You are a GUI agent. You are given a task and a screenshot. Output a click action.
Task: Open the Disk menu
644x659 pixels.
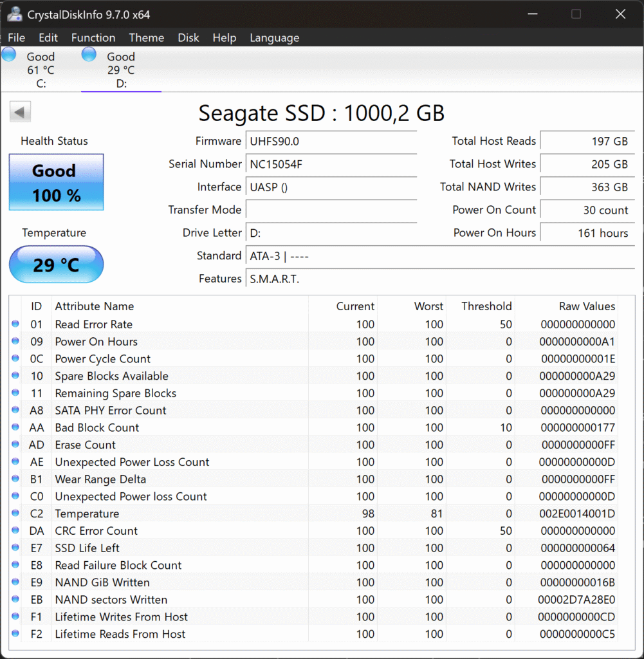coord(189,38)
